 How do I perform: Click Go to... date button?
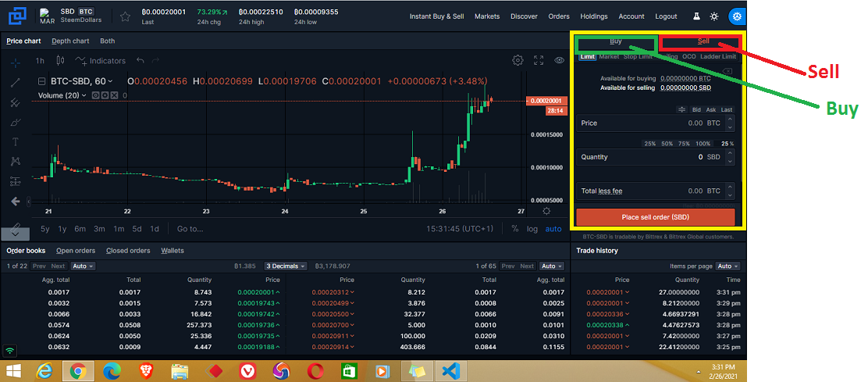click(x=190, y=229)
